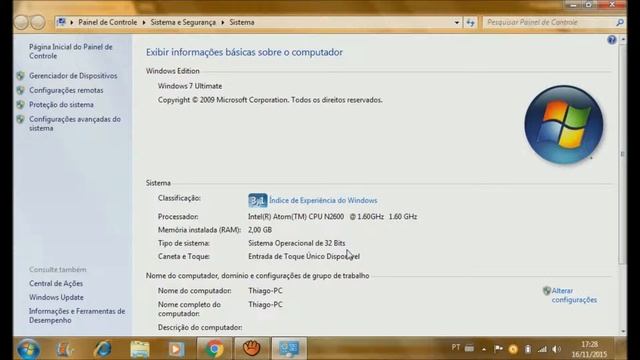The image size is (640, 360).
Task: Open Central de Ações link
Action: 56,283
